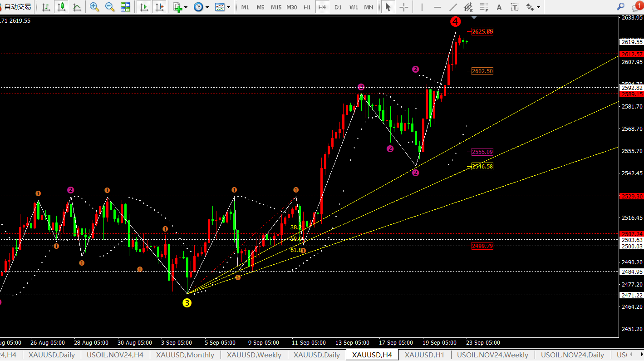This screenshot has width=644, height=361.
Task: Open the arrows objects dropdown
Action: [533, 7]
